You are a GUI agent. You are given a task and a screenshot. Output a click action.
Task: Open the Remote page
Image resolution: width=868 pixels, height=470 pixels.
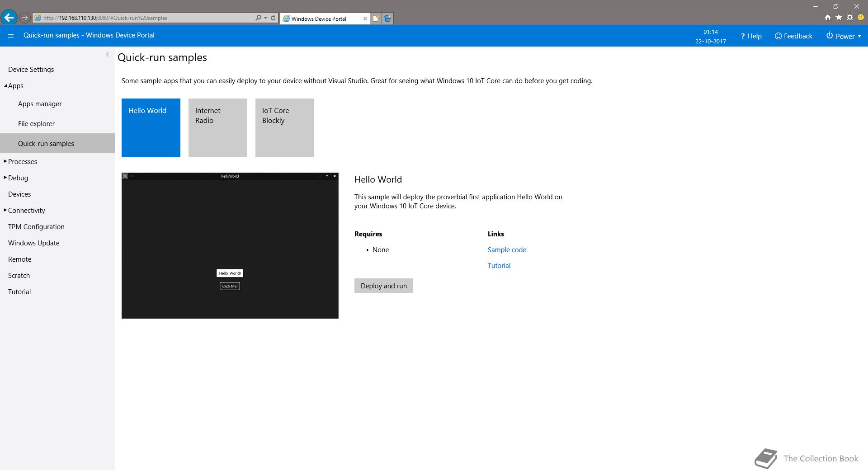(19, 259)
